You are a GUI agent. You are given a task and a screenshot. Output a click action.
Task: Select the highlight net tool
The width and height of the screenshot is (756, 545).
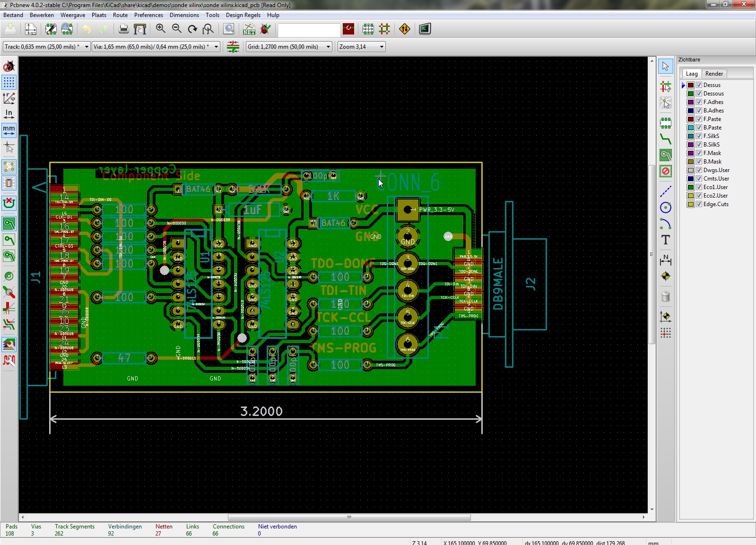coord(666,87)
